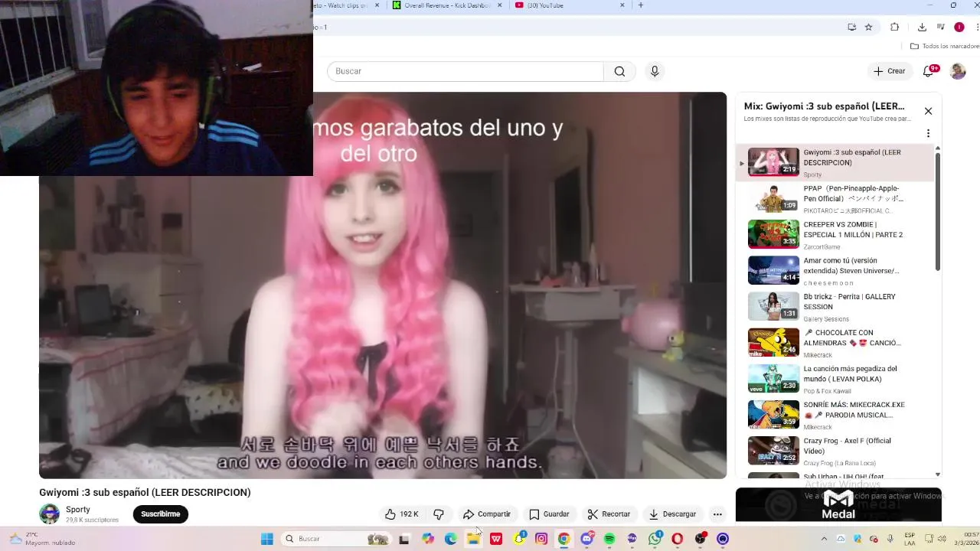Open Windows Start menu

pos(266,539)
